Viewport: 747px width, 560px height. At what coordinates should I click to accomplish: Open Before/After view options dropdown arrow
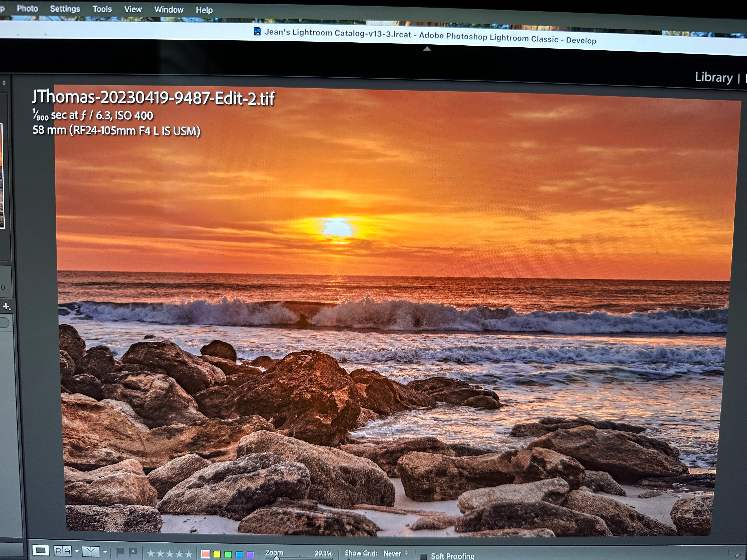[x=105, y=552]
